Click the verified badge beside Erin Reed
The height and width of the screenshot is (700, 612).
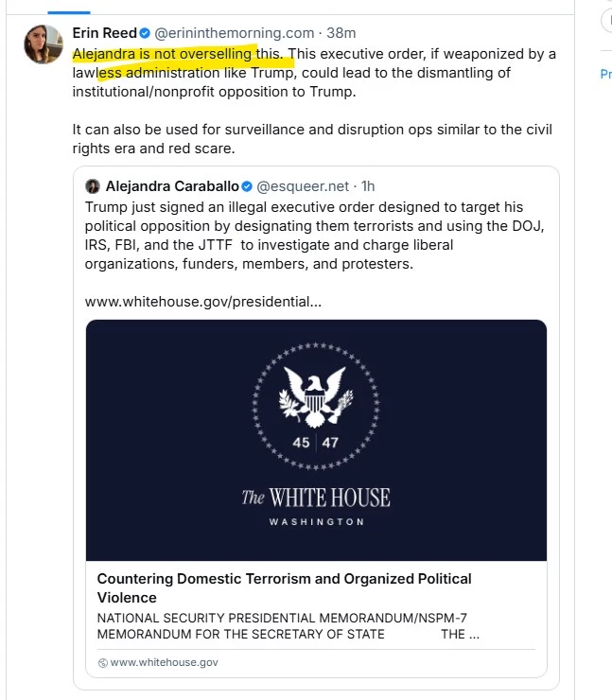click(145, 33)
